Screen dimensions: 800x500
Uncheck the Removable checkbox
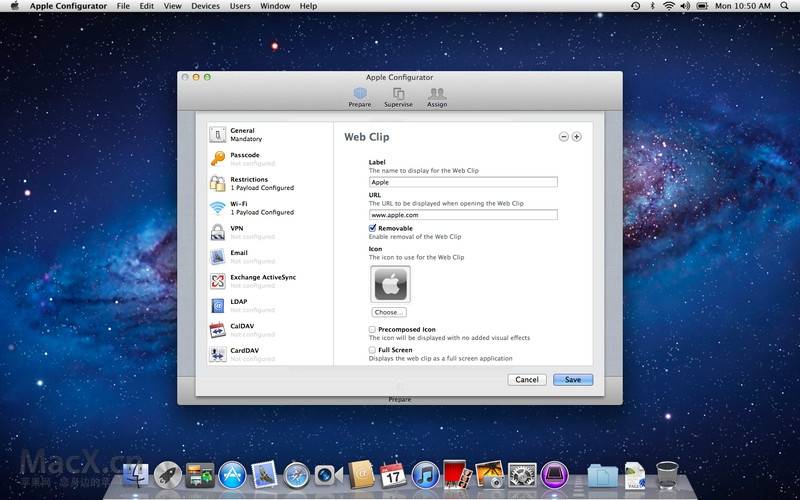(x=373, y=228)
